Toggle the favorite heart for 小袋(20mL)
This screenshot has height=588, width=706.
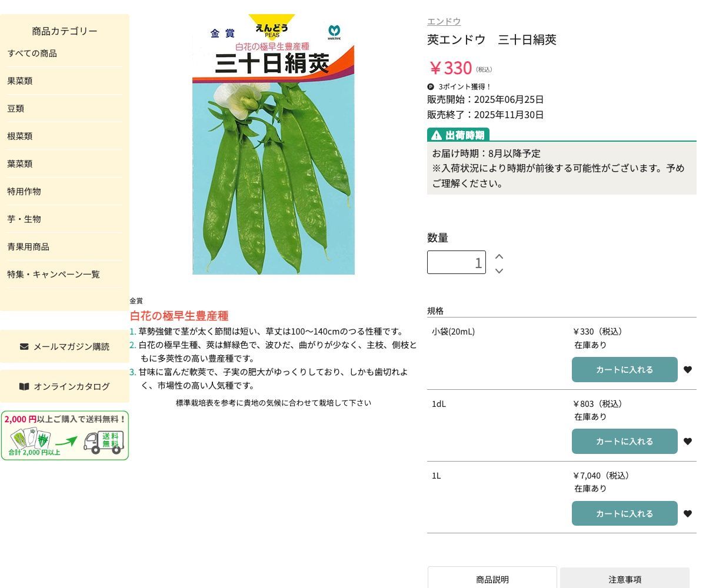click(688, 369)
